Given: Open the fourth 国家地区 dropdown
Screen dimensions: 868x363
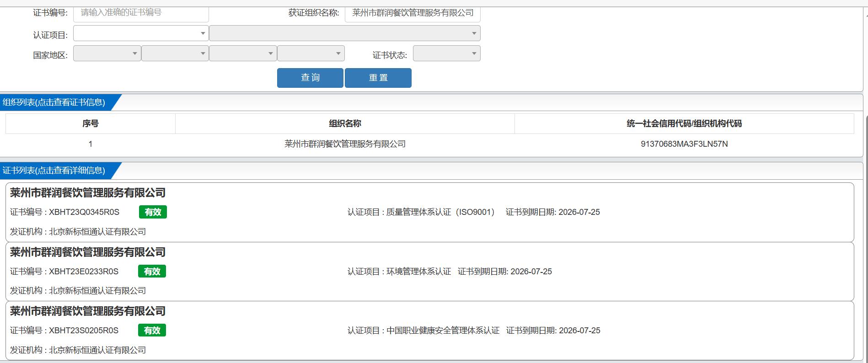Looking at the screenshot, I should (x=311, y=53).
